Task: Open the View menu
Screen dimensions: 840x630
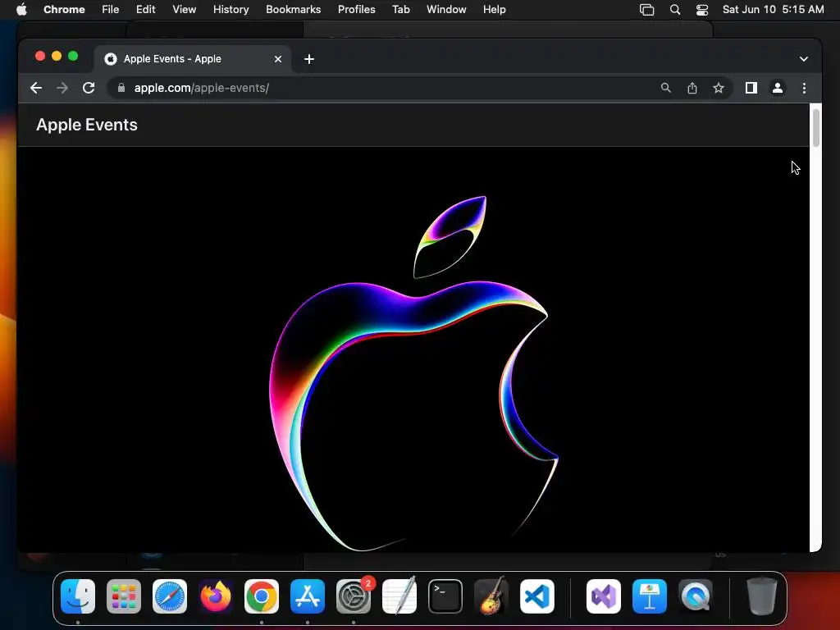Action: [x=184, y=10]
